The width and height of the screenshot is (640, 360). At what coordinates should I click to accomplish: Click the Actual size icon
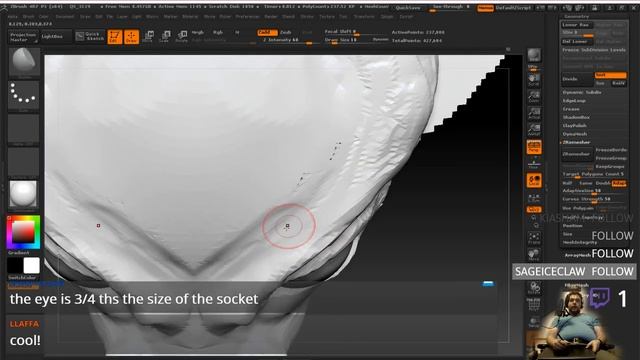[534, 113]
